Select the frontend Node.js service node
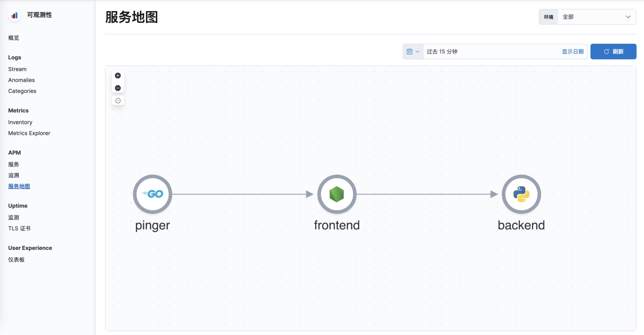 (337, 194)
